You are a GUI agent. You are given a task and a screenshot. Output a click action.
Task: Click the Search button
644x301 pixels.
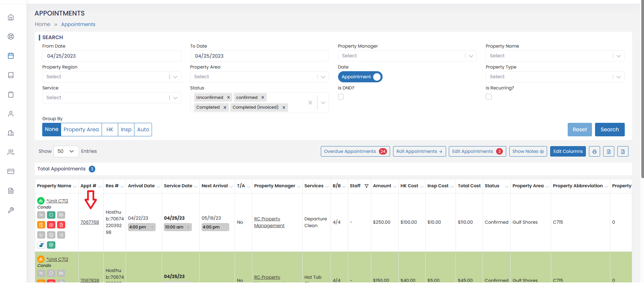(x=610, y=130)
